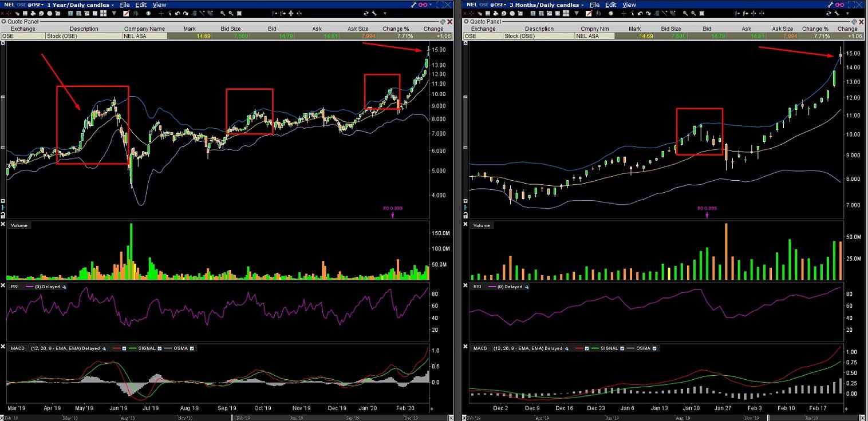Click four-square layout icon in left chart toolbar
Viewport: 868px width, 421px height.
point(103,13)
